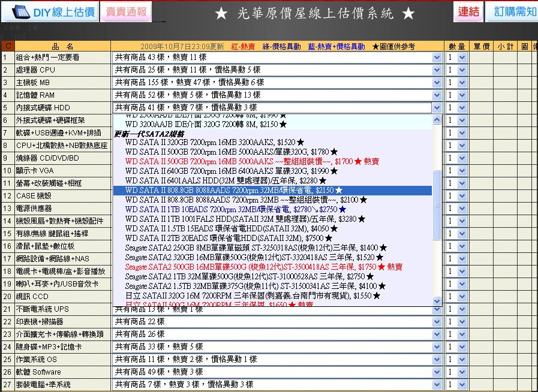
Task: Open the 連結 links button
Action: 468,11
